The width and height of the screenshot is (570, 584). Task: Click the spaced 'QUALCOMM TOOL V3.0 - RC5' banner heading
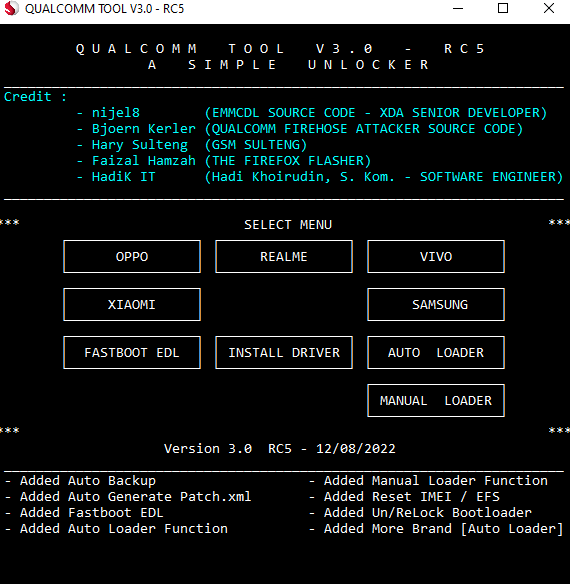pos(280,49)
